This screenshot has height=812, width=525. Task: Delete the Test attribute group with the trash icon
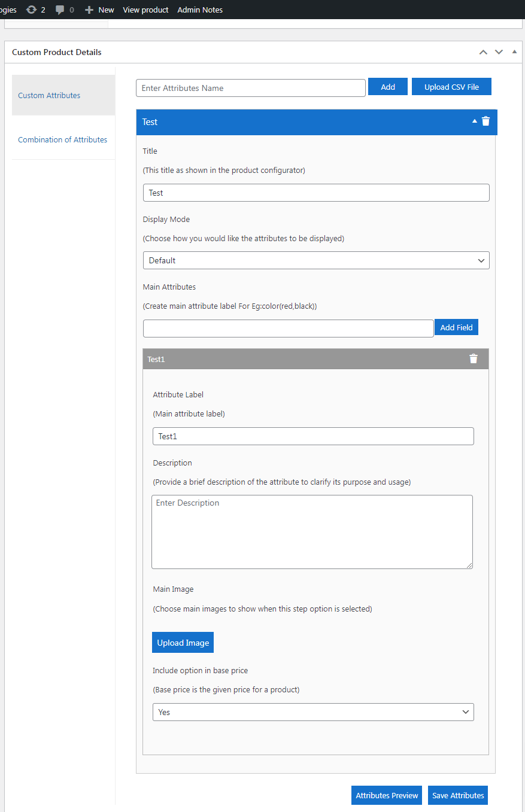(485, 121)
